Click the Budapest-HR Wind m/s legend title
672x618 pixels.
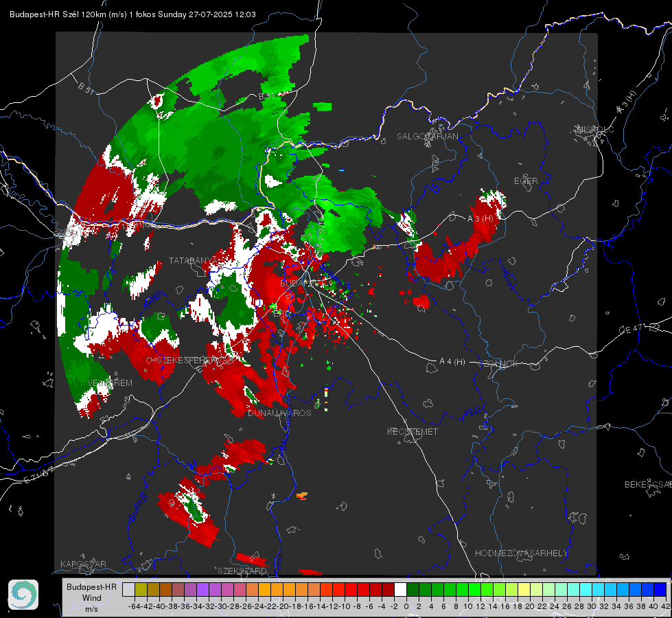(92, 597)
